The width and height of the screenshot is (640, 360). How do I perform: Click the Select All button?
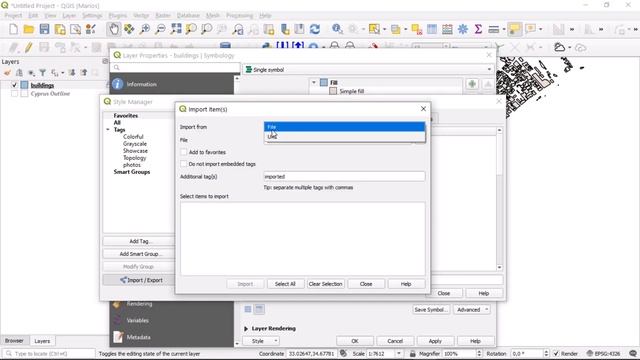pos(285,284)
